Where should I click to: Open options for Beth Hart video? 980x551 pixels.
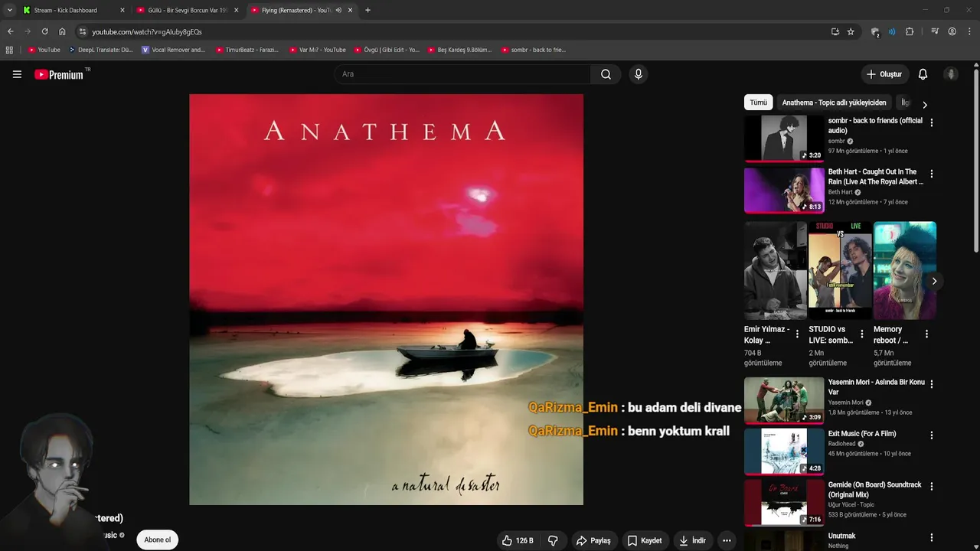click(x=931, y=174)
